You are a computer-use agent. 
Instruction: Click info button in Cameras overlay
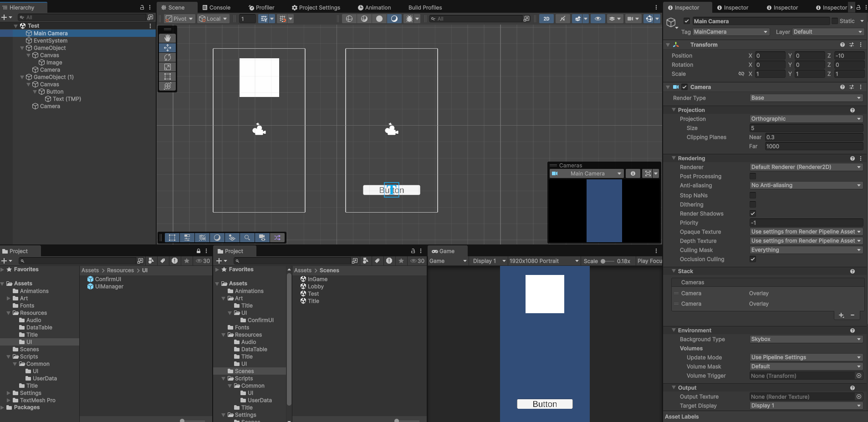tap(633, 173)
